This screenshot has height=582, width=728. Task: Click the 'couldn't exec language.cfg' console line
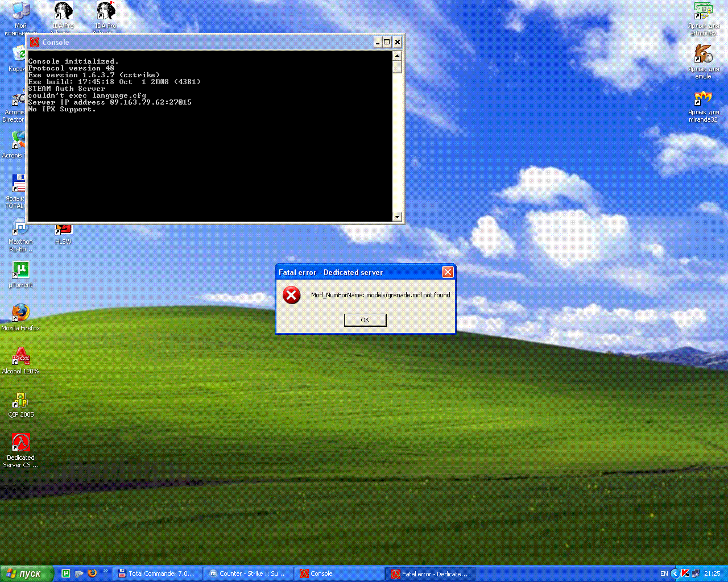[x=87, y=95]
